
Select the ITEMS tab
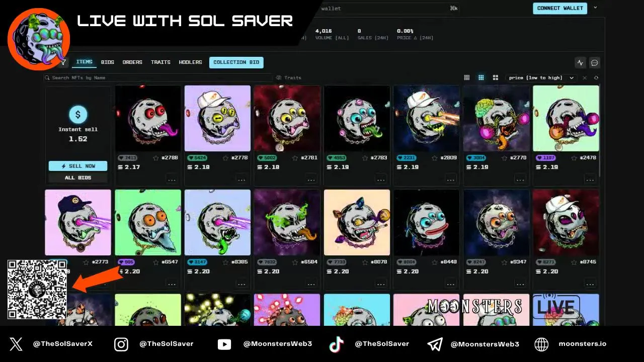coord(84,62)
